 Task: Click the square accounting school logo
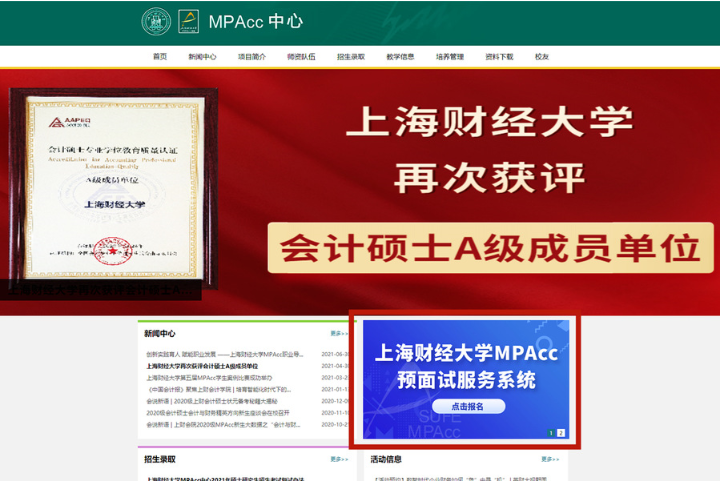188,21
